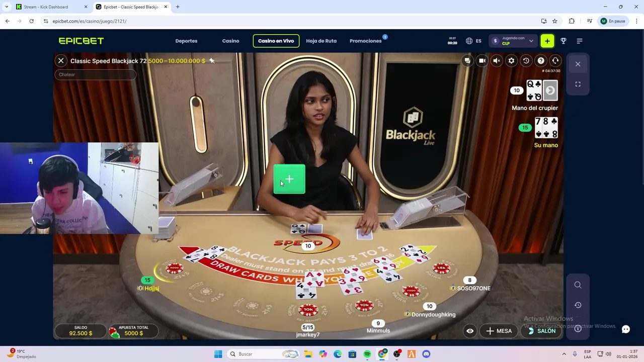The height and width of the screenshot is (362, 644).
Task: Click the epicbet.com address bar
Action: (292, 21)
